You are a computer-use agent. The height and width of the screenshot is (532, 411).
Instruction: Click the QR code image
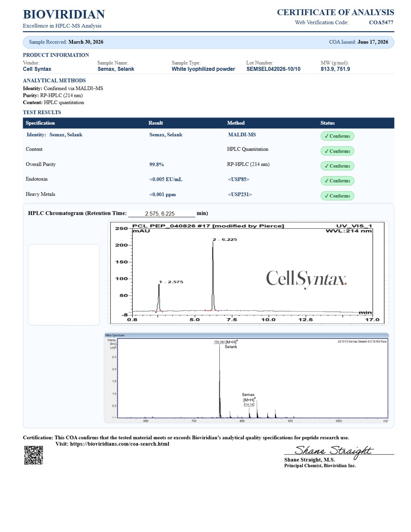[34, 455]
